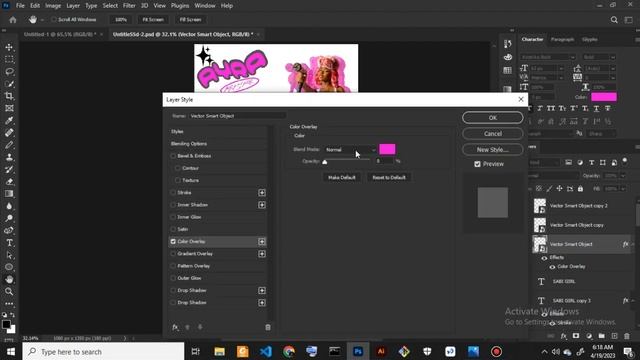Enable the Texture checkbox
This screenshot has width=640, height=360.
tap(178, 180)
